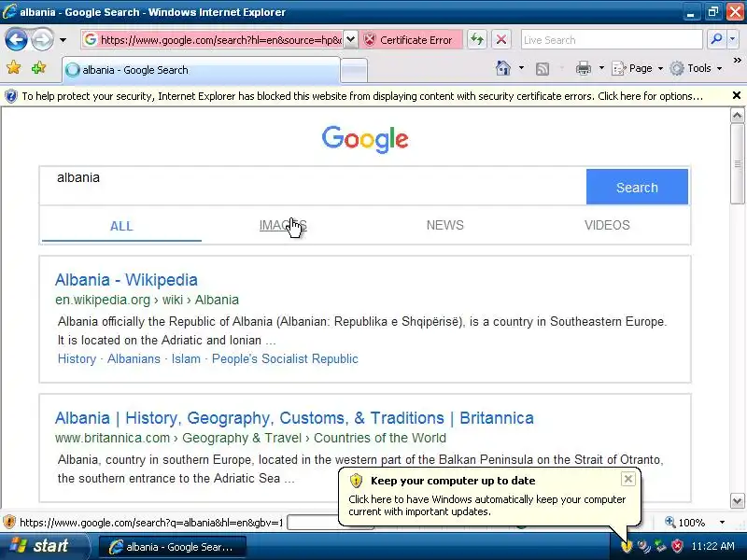Select the Internet Explorer taskbar button
Image resolution: width=747 pixels, height=560 pixels.
tap(173, 547)
